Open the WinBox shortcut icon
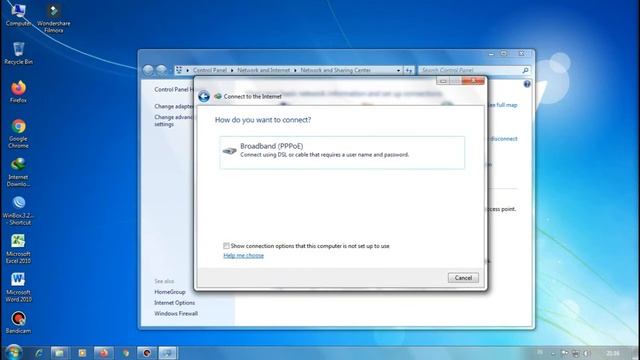The image size is (640, 360). click(x=18, y=210)
